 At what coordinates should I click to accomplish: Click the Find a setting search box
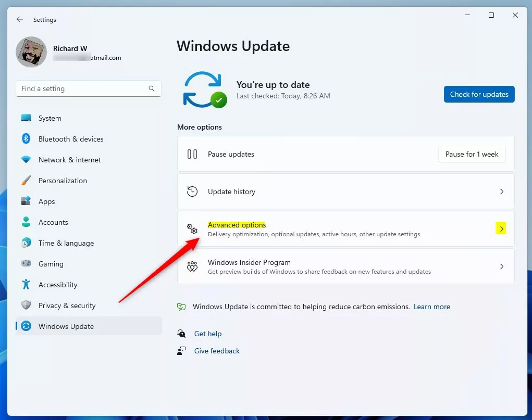(88, 88)
